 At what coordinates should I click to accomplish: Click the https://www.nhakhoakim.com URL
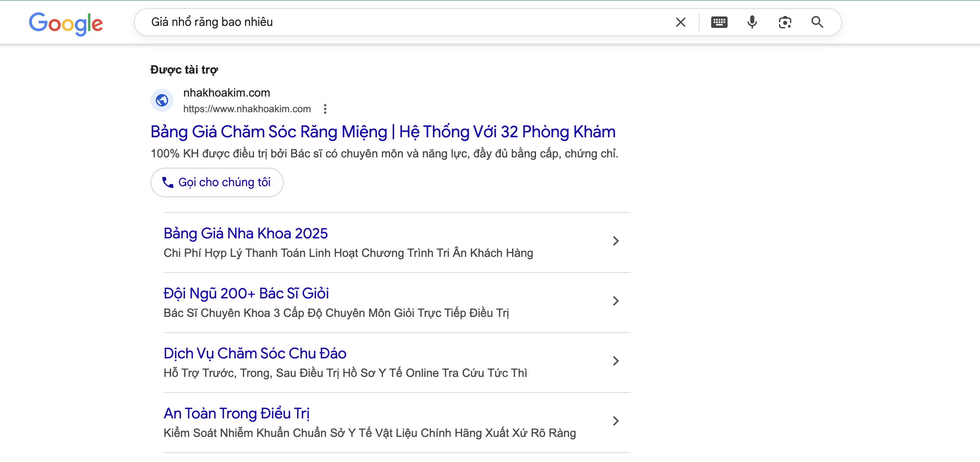coord(247,109)
